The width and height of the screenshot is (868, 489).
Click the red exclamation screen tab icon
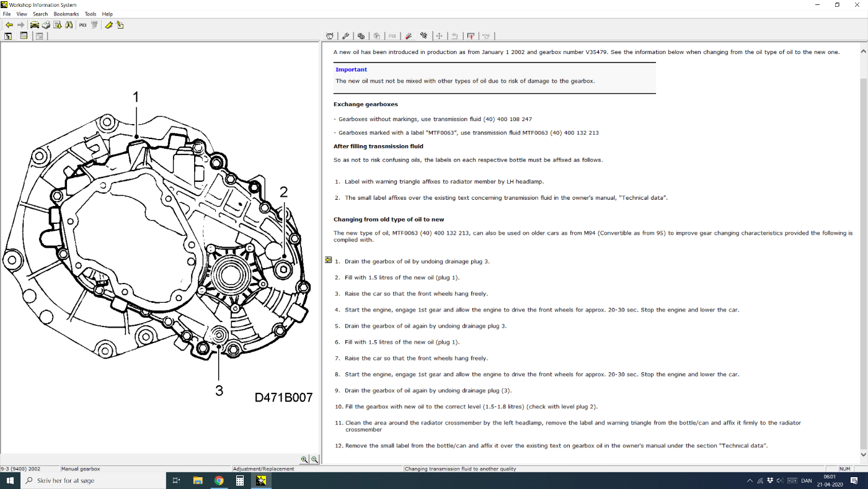(471, 36)
